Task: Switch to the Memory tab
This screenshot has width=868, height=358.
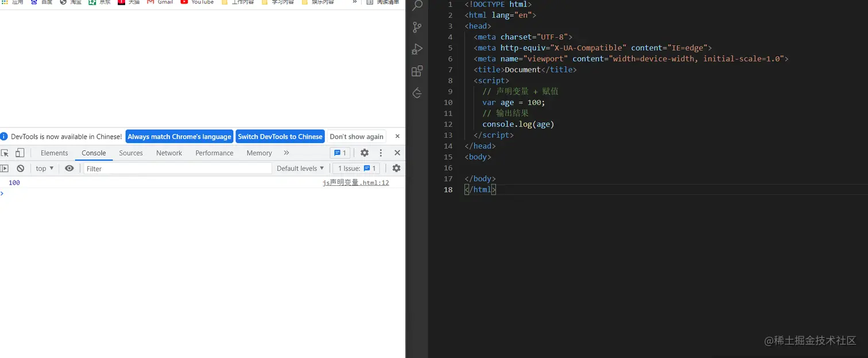Action: point(259,153)
